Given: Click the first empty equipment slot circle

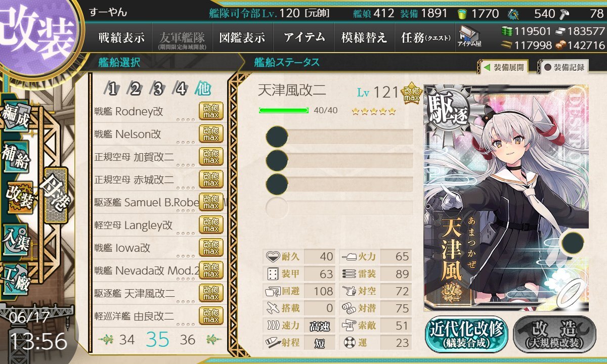Looking at the screenshot, I should point(277,136).
